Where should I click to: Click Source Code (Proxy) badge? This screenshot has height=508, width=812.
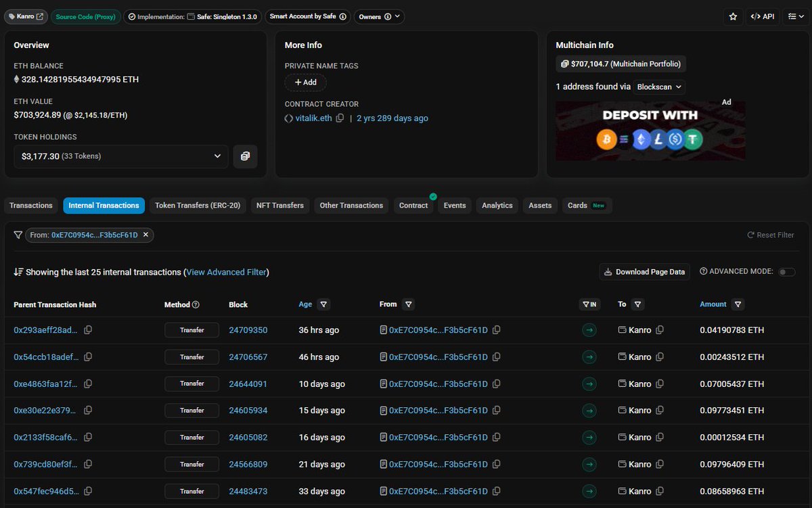click(x=86, y=16)
